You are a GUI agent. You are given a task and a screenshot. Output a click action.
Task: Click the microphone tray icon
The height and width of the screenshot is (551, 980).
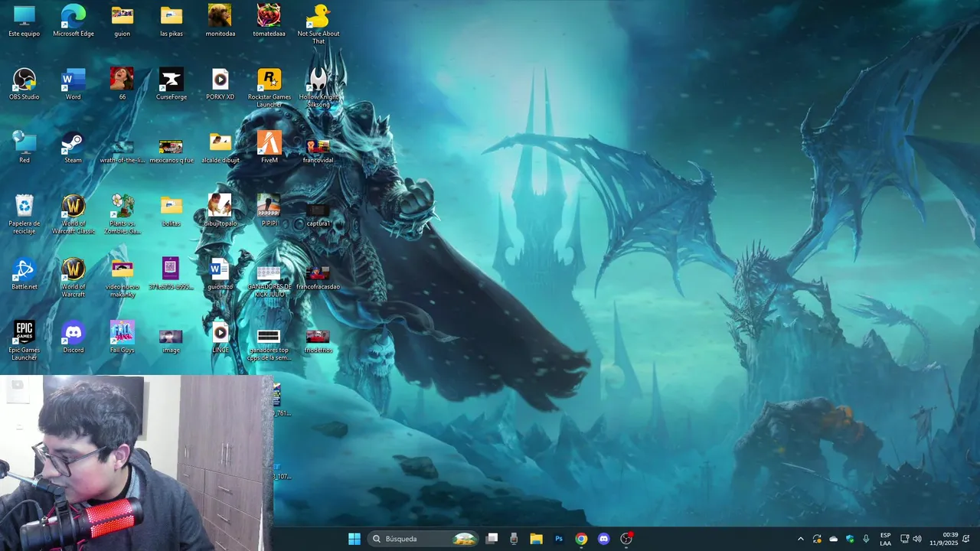[x=866, y=539]
